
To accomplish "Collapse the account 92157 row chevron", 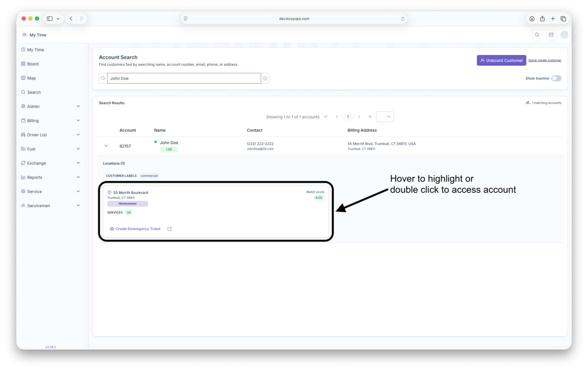I will point(106,146).
